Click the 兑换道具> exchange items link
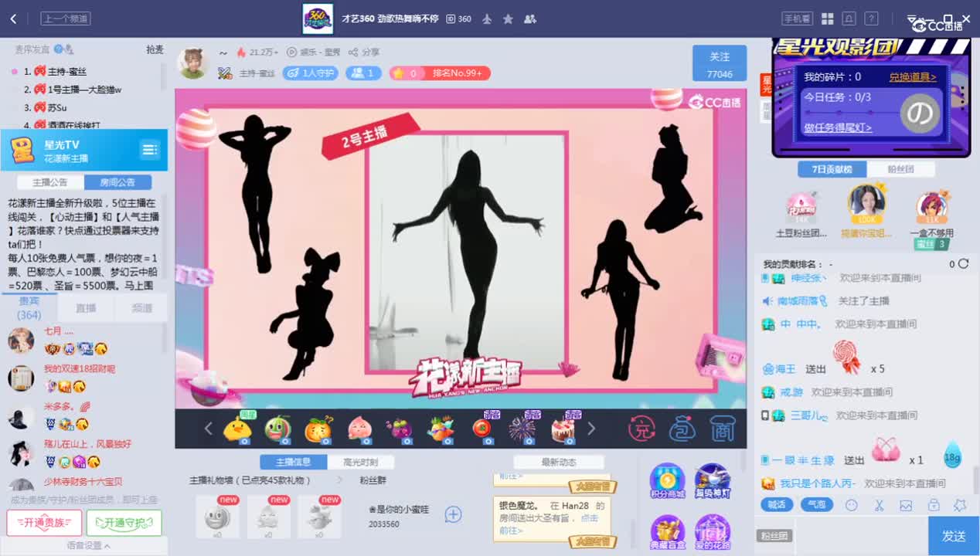 [x=913, y=77]
